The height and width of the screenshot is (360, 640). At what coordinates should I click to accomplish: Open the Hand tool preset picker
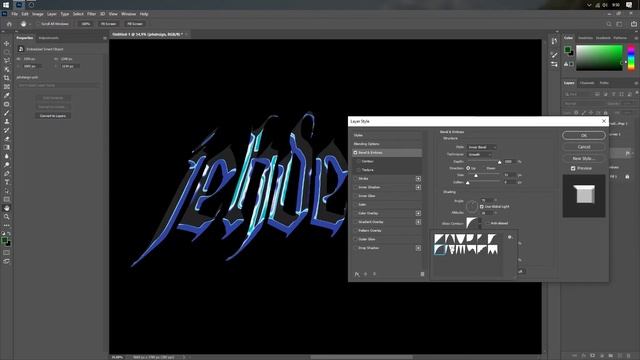click(25, 24)
